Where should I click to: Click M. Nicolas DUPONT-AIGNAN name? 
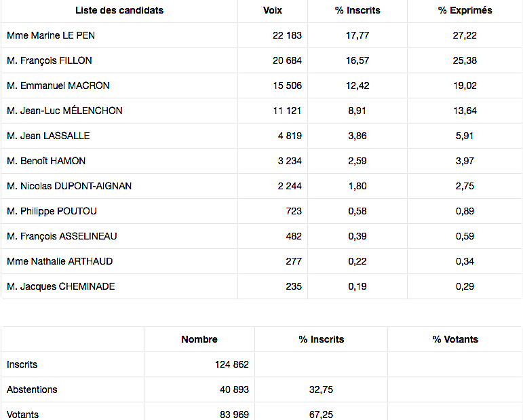69,186
